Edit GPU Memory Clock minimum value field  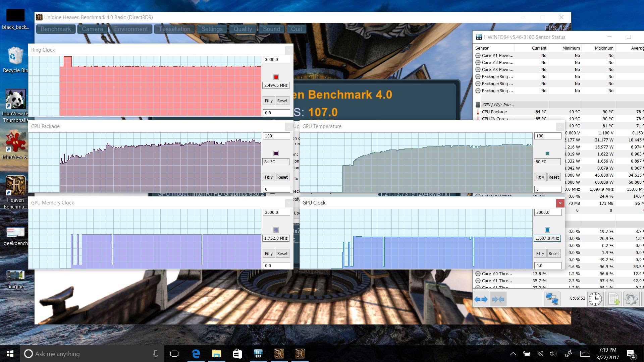click(x=276, y=265)
